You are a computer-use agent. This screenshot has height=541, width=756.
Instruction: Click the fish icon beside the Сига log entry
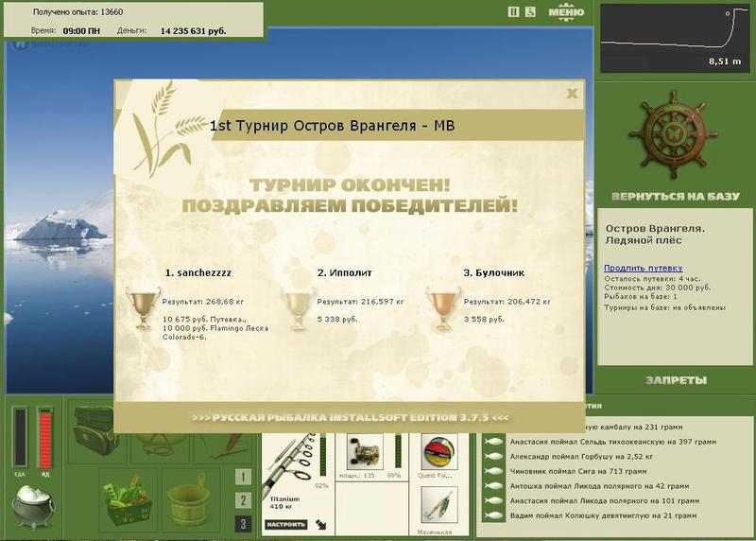492,472
